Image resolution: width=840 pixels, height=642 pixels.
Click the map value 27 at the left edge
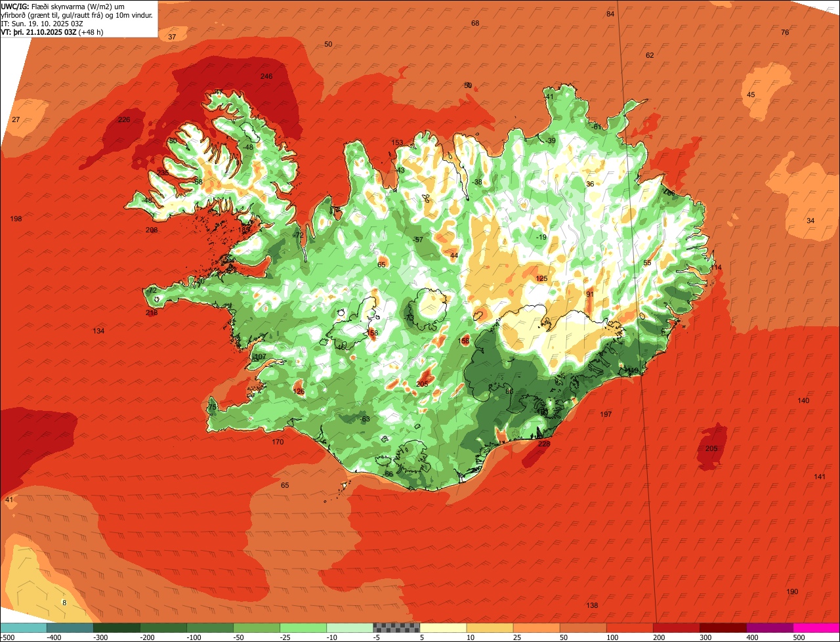16,119
